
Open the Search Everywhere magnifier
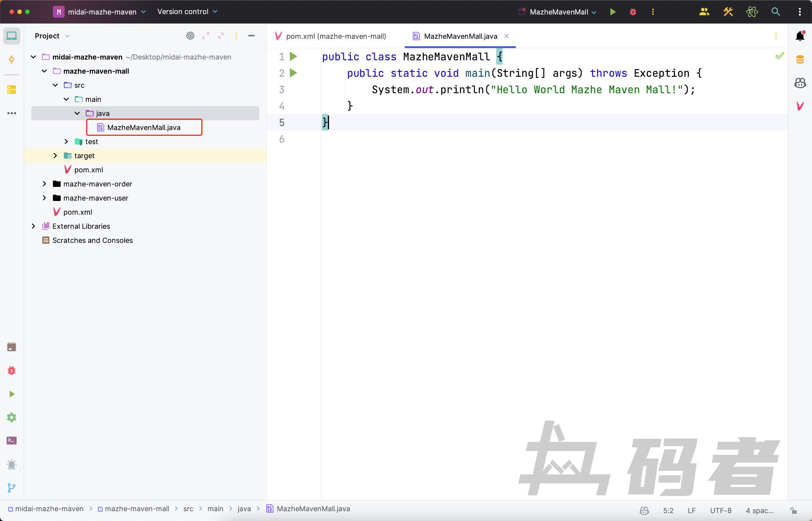[x=776, y=12]
